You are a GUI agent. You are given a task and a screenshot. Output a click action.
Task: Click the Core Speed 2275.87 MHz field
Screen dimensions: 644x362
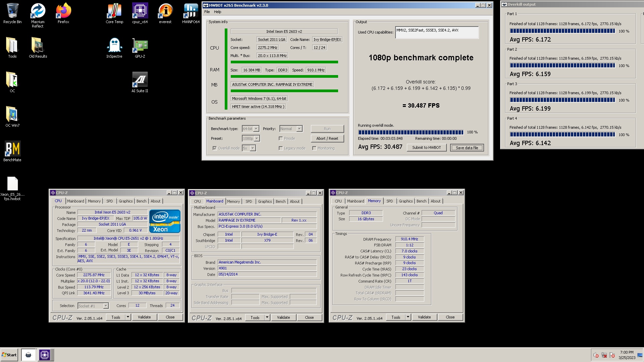click(94, 275)
